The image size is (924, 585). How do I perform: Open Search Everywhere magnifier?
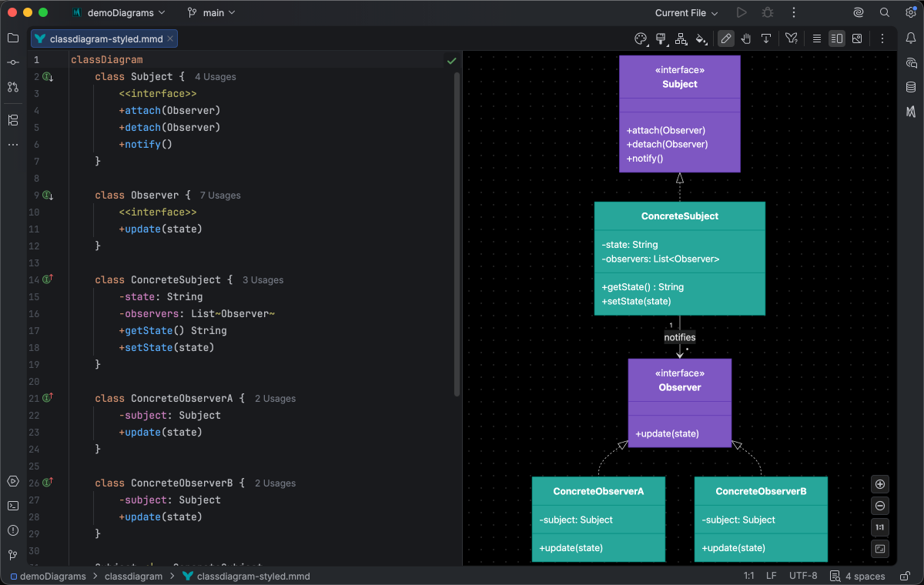(x=885, y=13)
